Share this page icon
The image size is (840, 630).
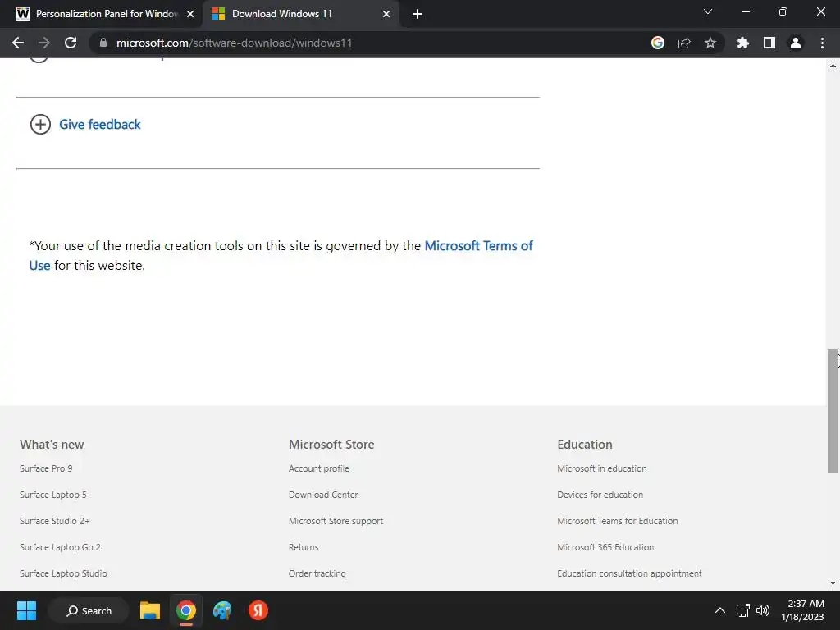(x=684, y=43)
